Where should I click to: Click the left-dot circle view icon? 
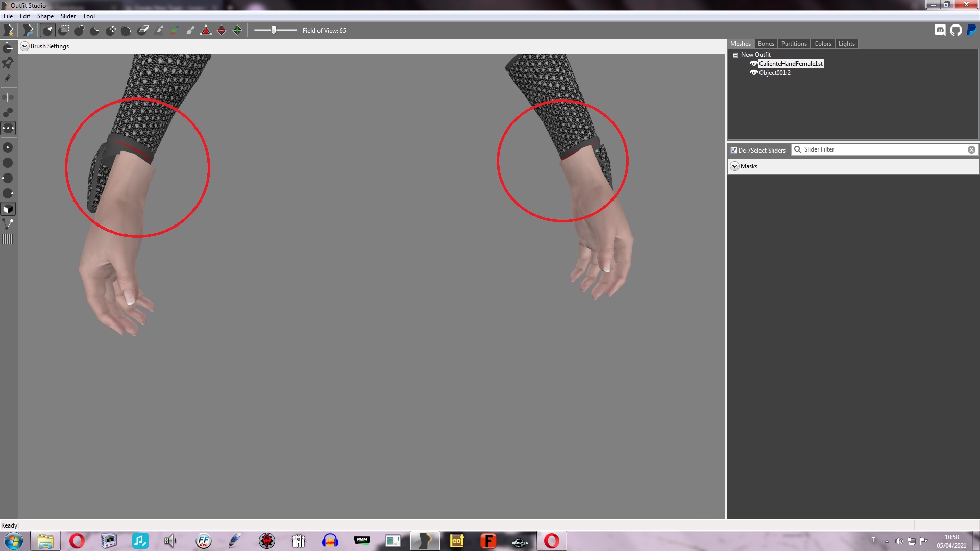point(8,178)
